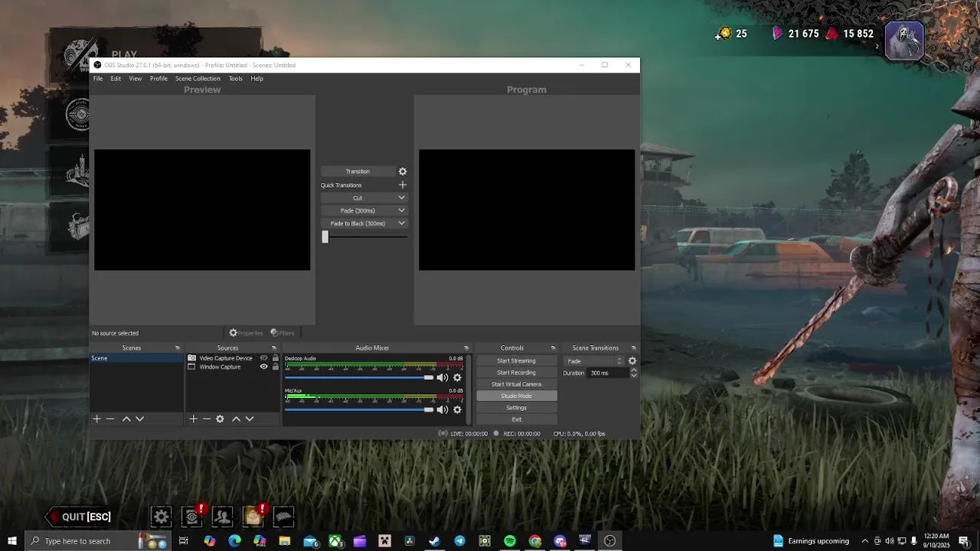This screenshot has height=551, width=980.
Task: Add a new scene in Scenes panel
Action: point(97,419)
